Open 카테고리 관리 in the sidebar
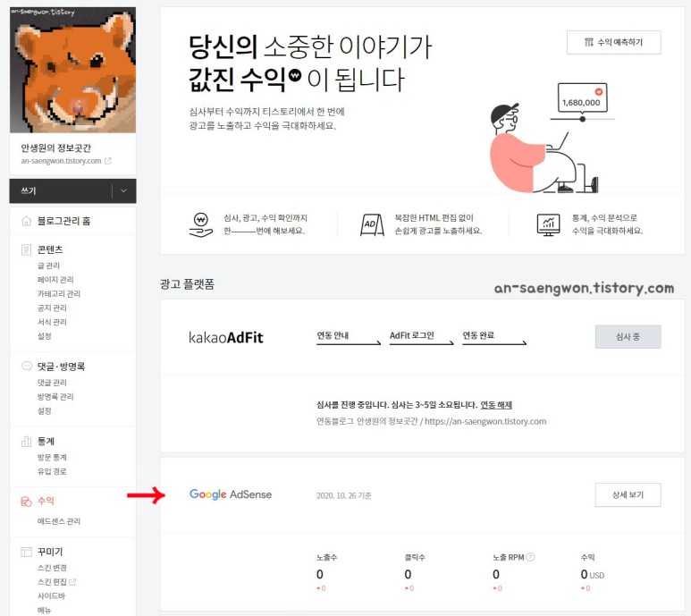This screenshot has height=616, width=691. (59, 293)
